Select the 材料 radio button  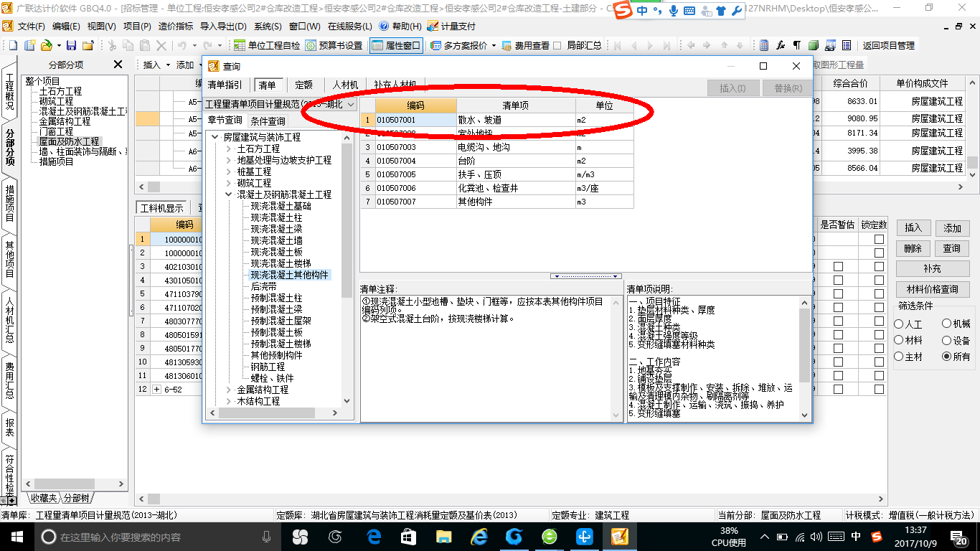(x=899, y=340)
